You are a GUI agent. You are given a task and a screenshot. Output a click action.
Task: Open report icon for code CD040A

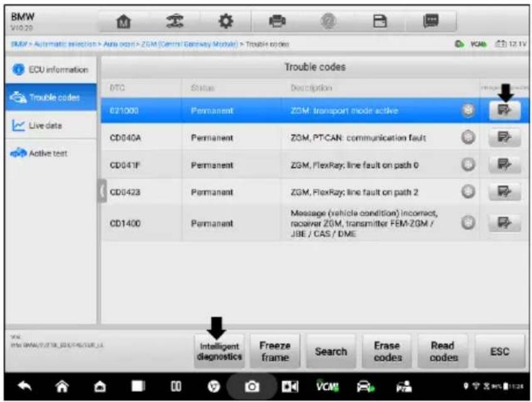click(x=504, y=138)
